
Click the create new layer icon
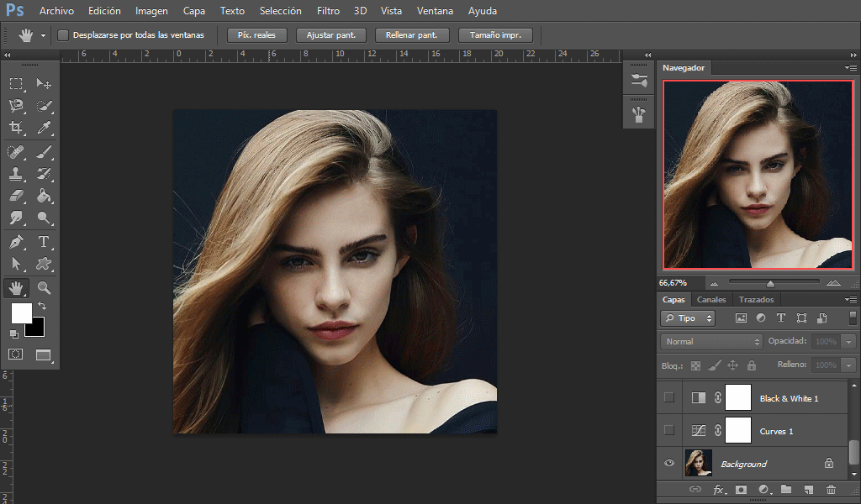(x=808, y=489)
